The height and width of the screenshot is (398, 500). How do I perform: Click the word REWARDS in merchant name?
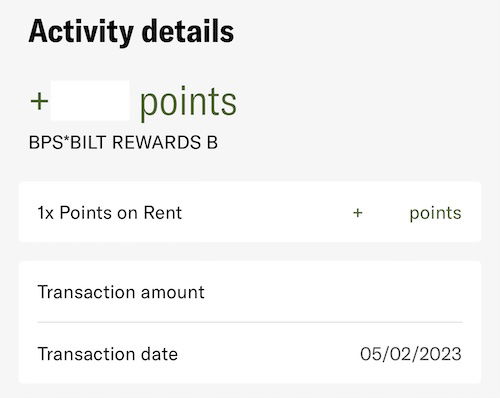click(x=156, y=143)
